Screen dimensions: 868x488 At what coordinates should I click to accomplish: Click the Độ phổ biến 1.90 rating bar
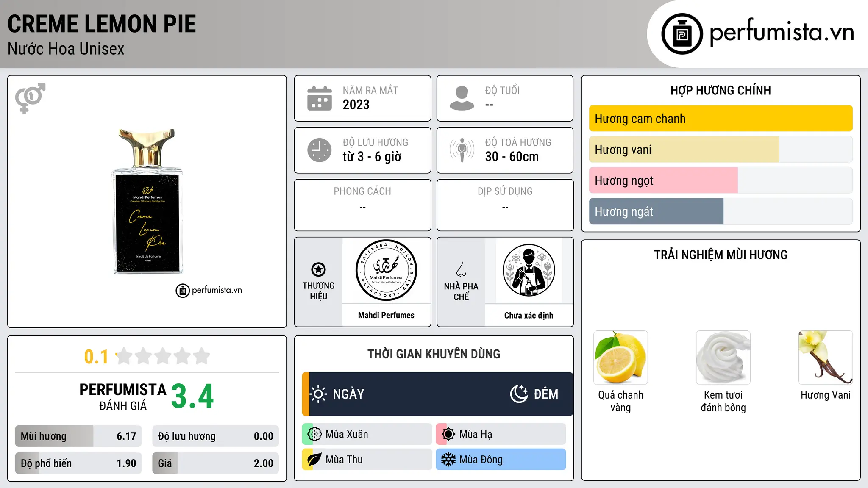point(78,463)
